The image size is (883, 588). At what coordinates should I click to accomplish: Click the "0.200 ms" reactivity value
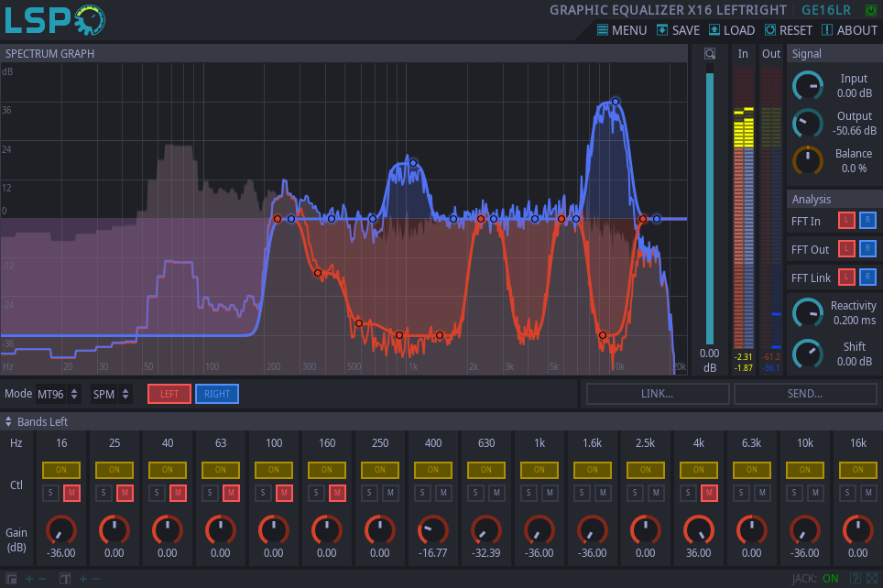point(855,321)
